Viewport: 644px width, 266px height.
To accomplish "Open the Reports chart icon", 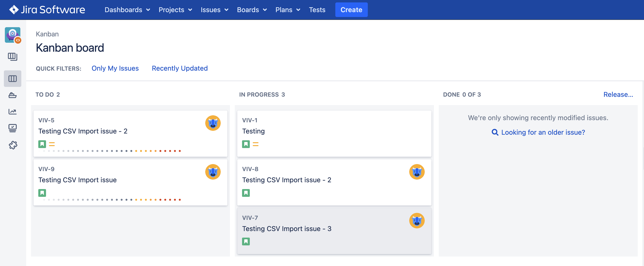I will tap(13, 111).
